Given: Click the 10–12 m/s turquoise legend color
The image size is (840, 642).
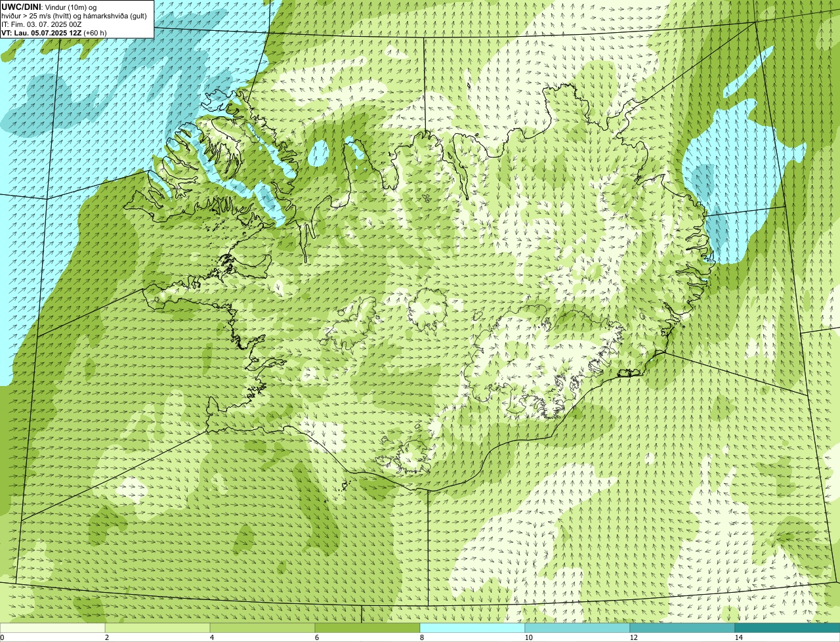Looking at the screenshot, I should (x=577, y=628).
